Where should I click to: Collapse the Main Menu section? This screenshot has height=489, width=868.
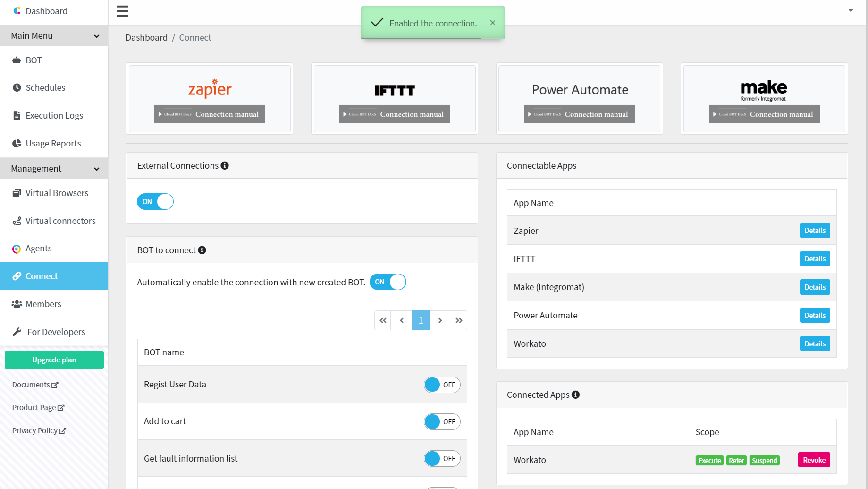[x=54, y=36]
